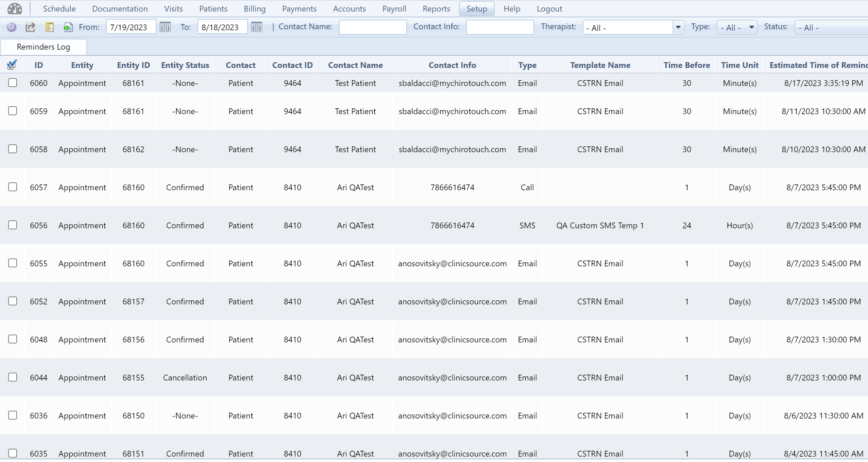Click the 'Hour(s)' time unit cell

click(x=740, y=225)
